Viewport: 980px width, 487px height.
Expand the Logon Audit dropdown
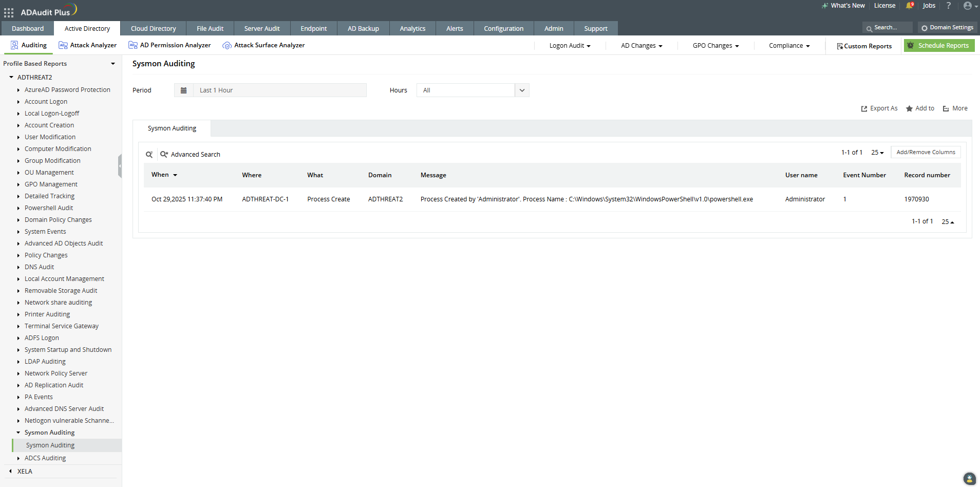coord(570,46)
